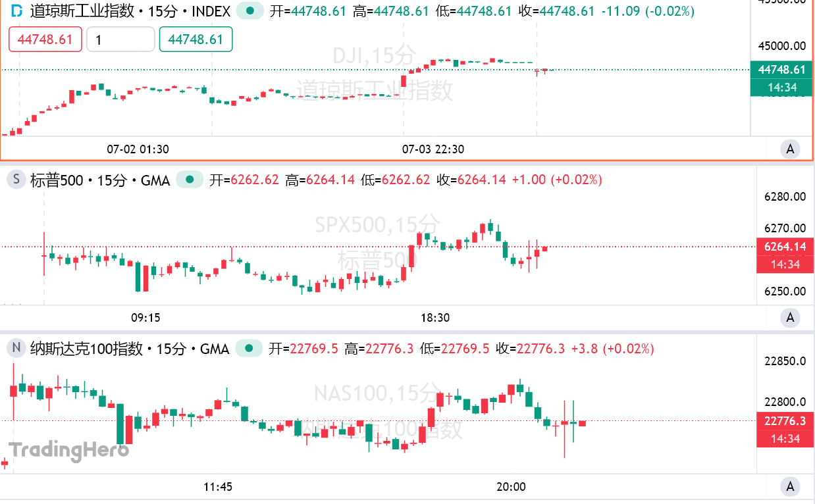Click the order quantity field showing 1
The height and width of the screenshot is (504, 815).
click(120, 39)
